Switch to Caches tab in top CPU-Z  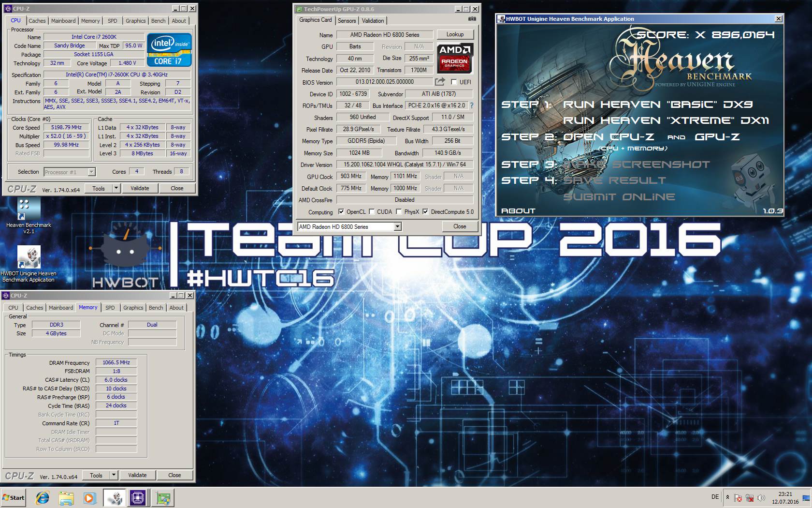[x=37, y=21]
